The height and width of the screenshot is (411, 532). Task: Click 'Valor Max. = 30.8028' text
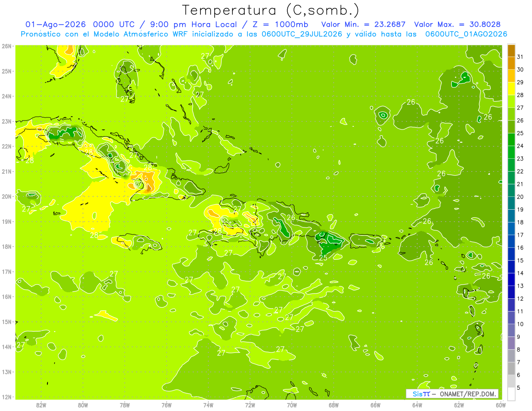(x=457, y=24)
